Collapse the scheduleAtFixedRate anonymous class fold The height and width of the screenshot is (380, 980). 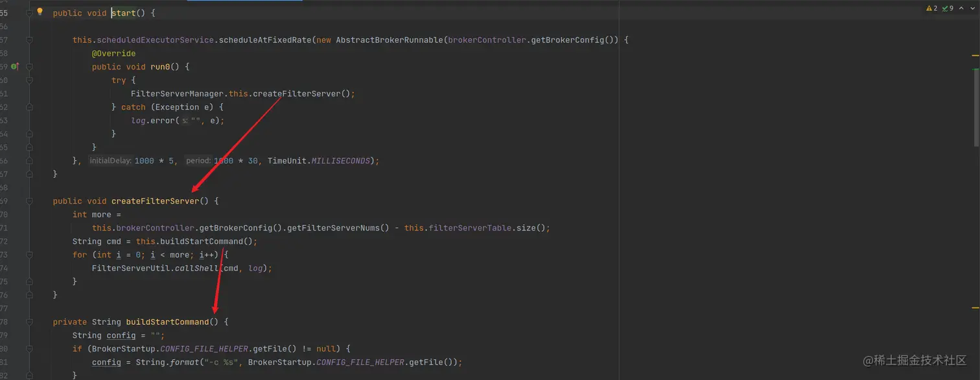[29, 40]
